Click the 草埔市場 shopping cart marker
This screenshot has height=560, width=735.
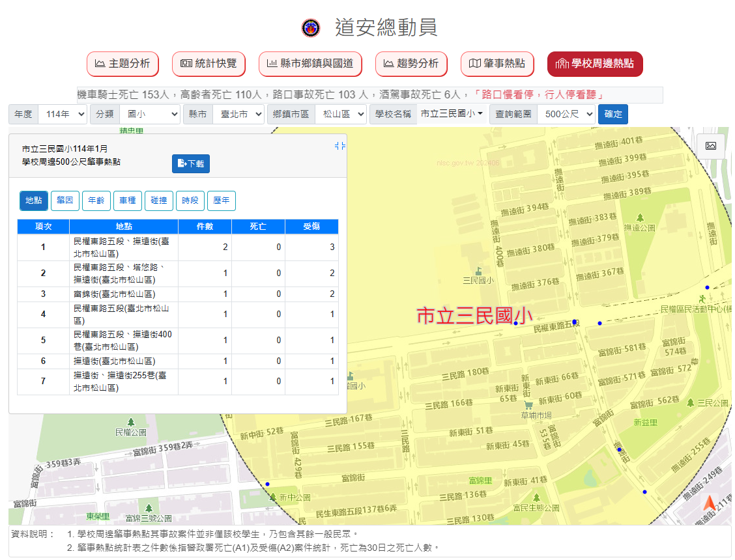528,405
